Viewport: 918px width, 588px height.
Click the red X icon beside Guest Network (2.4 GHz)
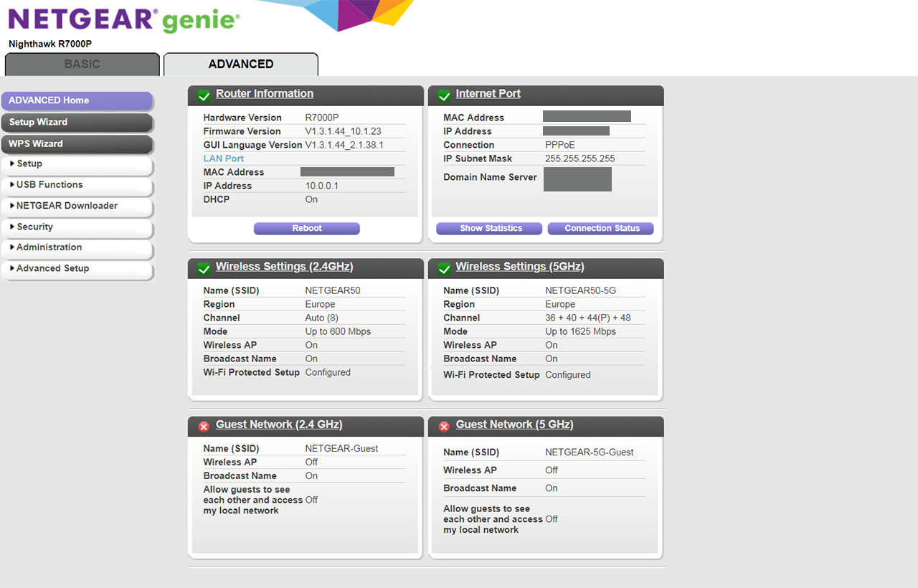pos(204,426)
